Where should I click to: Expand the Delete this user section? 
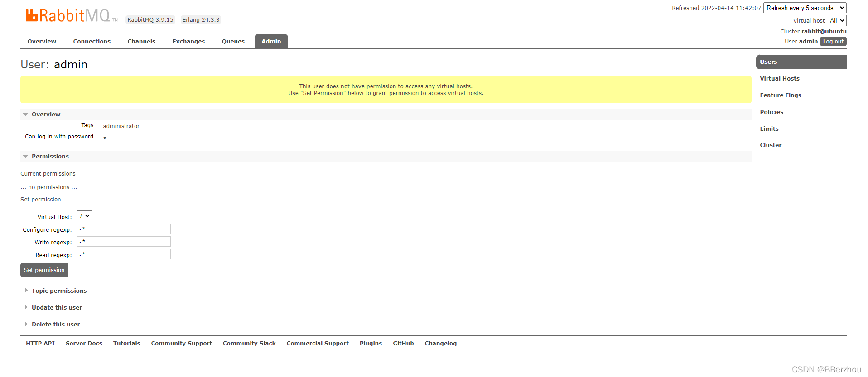point(56,324)
